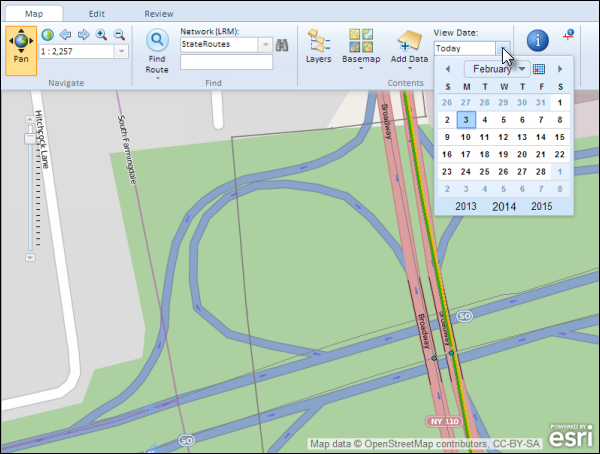
Task: Go to previous map extent arrow
Action: (x=66, y=34)
